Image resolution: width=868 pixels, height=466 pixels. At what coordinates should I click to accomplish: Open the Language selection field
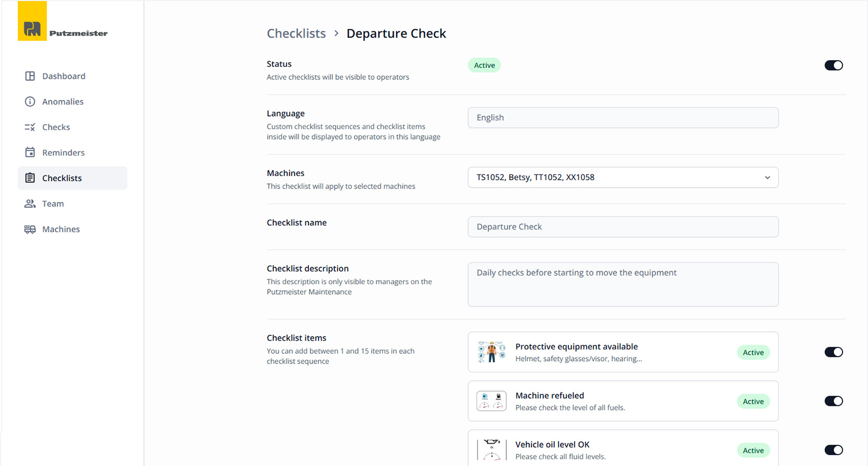[623, 118]
